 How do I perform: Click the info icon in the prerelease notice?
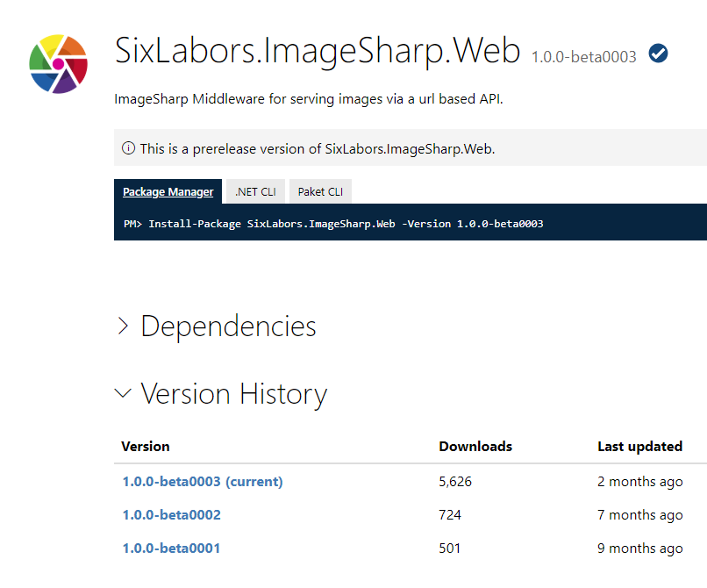click(x=128, y=147)
